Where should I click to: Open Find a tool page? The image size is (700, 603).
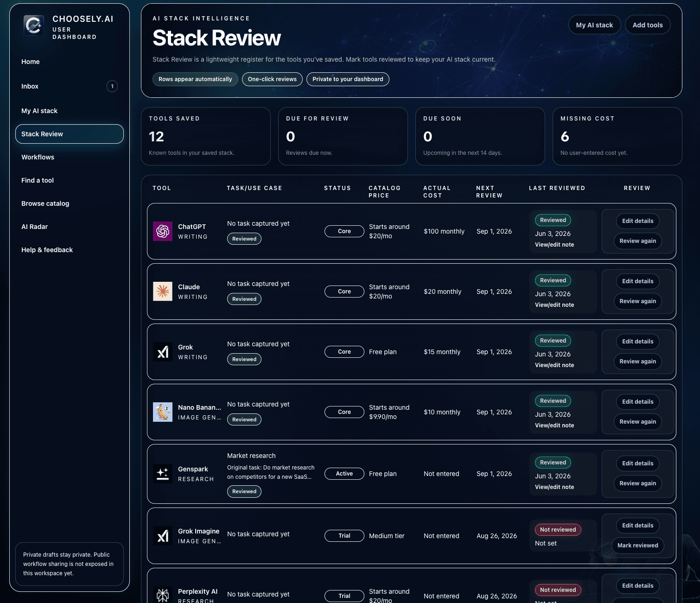(x=38, y=180)
